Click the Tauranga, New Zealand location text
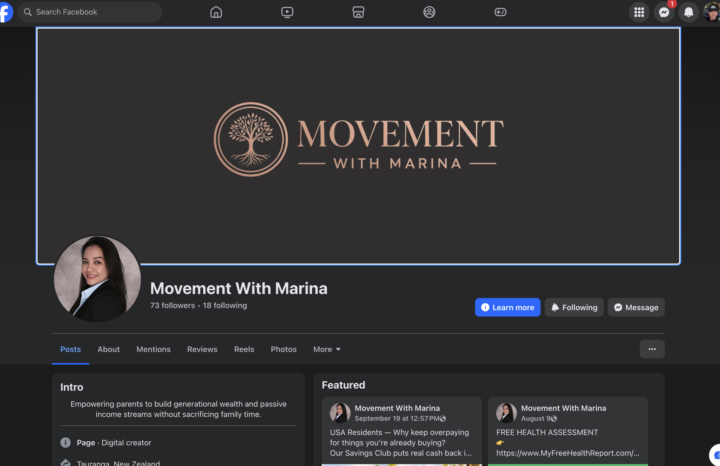 118,463
